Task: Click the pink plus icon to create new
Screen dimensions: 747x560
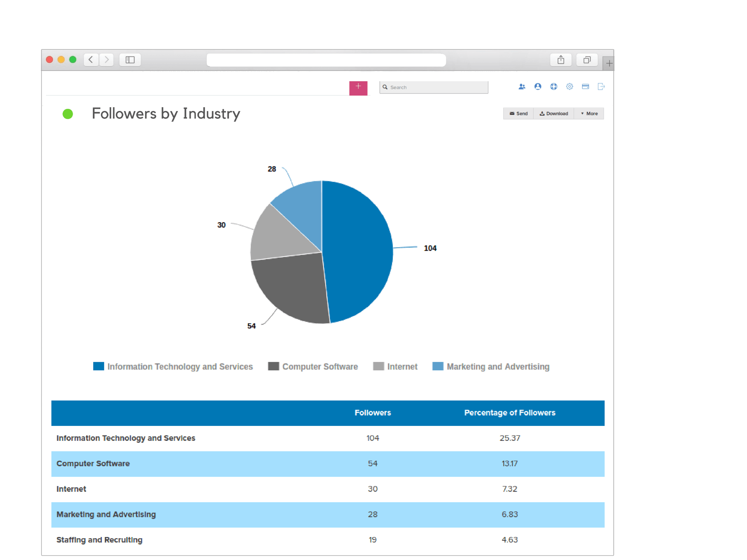Action: pyautogui.click(x=358, y=87)
